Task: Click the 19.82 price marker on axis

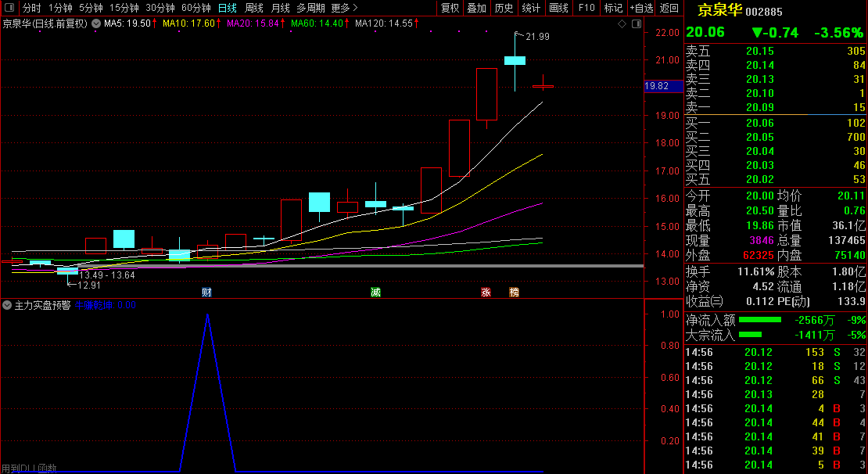Action: [657, 86]
